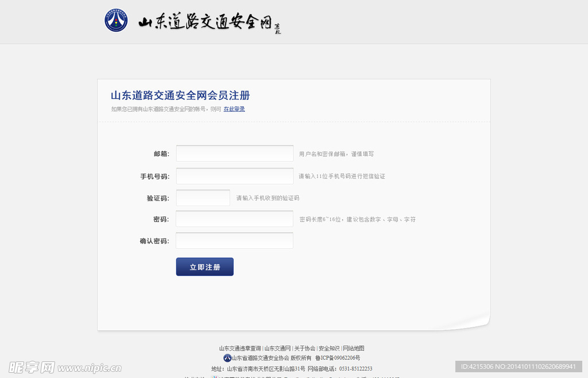
Task: Click the 鲁ICP备09062206号 record number
Action: click(x=338, y=358)
